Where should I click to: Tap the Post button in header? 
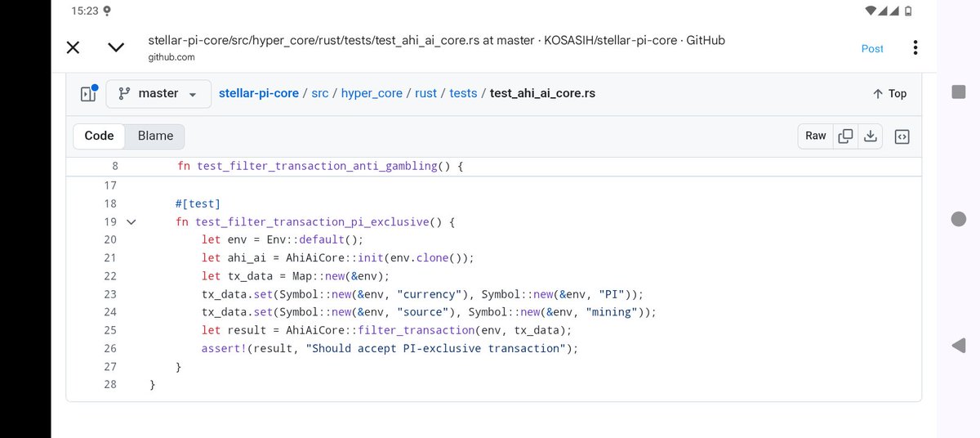(872, 48)
